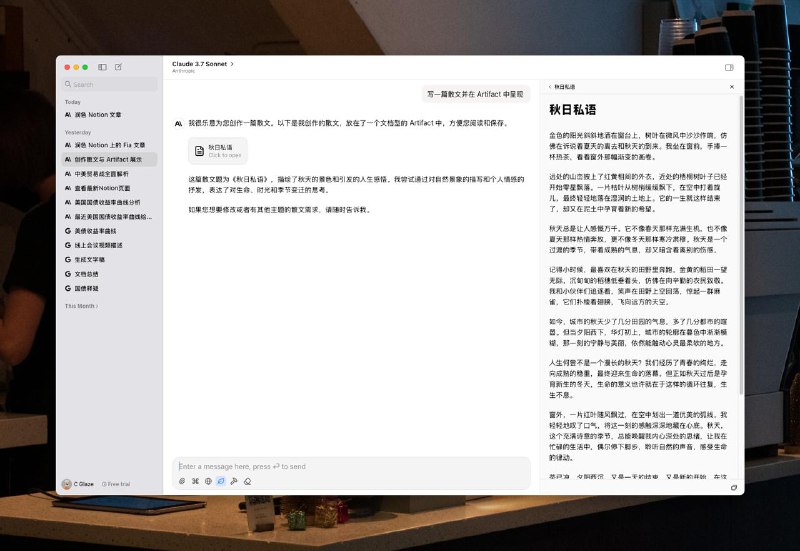Go back using 秋日私语 artifact header chevron
The width and height of the screenshot is (800, 551).
549,87
